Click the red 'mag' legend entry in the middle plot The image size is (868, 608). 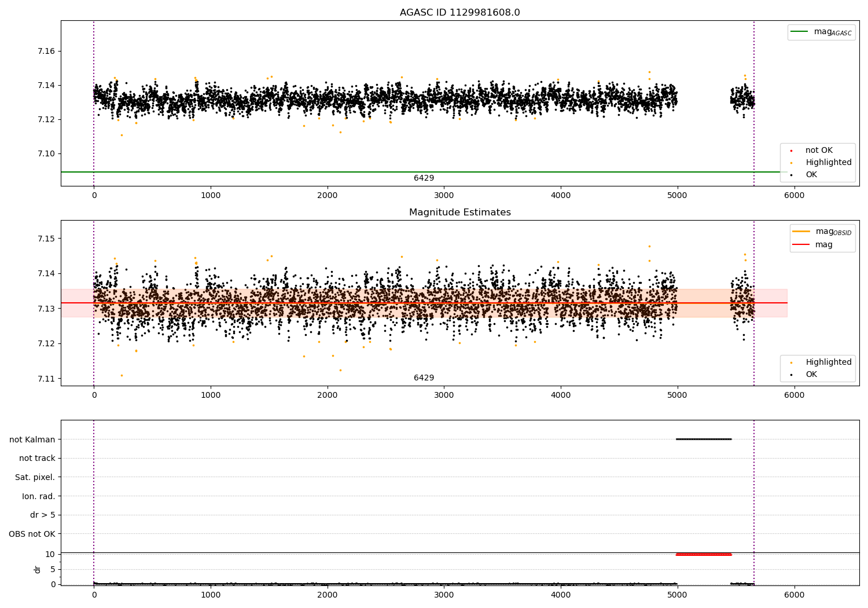pyautogui.click(x=813, y=245)
